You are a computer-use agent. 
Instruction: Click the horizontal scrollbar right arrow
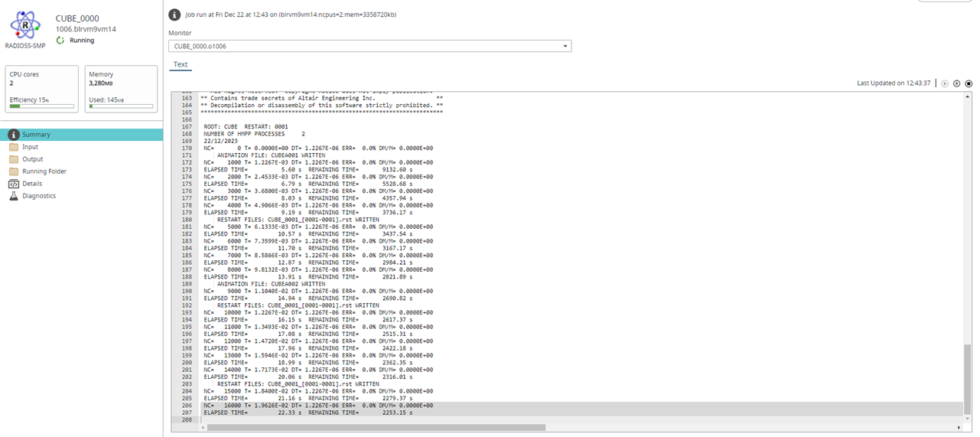coord(959,428)
